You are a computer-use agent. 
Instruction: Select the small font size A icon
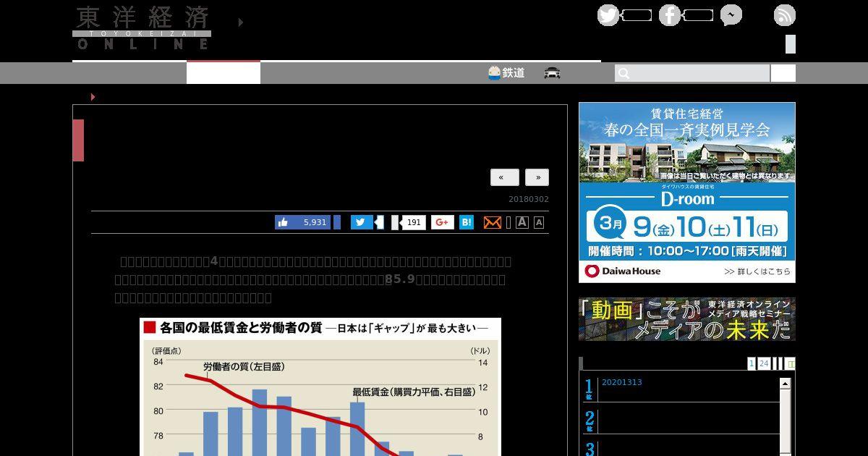click(539, 223)
